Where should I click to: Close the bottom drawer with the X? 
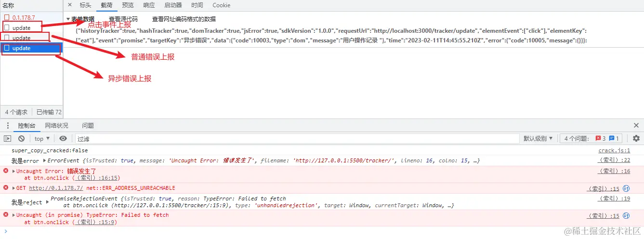pyautogui.click(x=636, y=125)
